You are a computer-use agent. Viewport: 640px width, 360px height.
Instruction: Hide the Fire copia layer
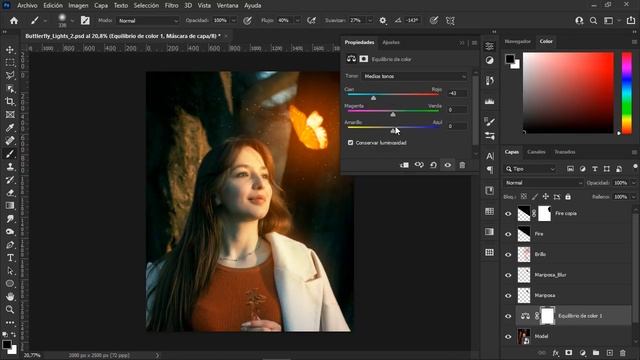coord(508,213)
